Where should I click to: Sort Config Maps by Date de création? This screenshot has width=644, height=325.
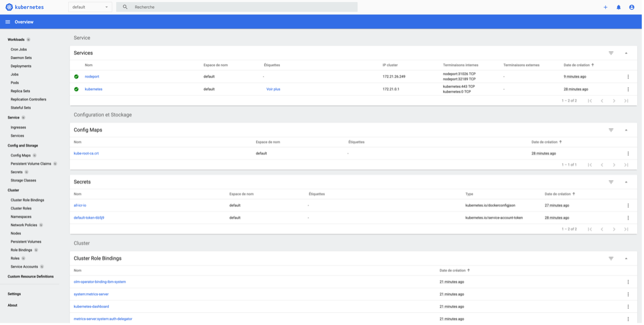pyautogui.click(x=547, y=142)
